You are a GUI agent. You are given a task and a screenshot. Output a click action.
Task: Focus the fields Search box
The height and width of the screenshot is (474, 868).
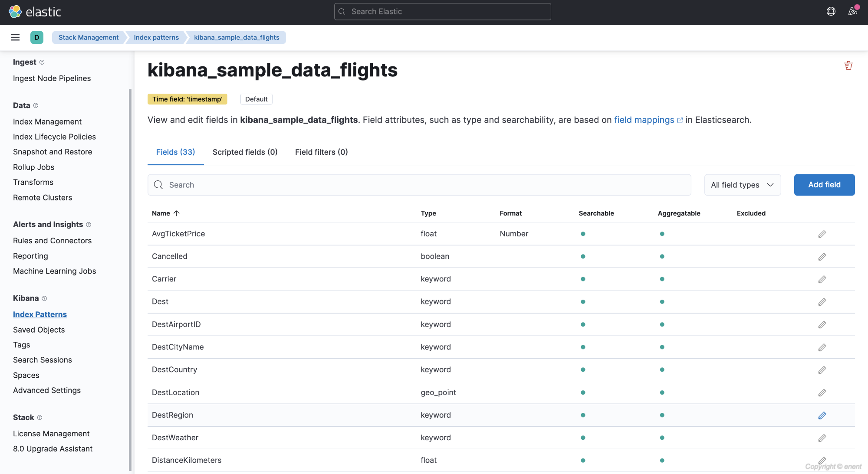[419, 185]
